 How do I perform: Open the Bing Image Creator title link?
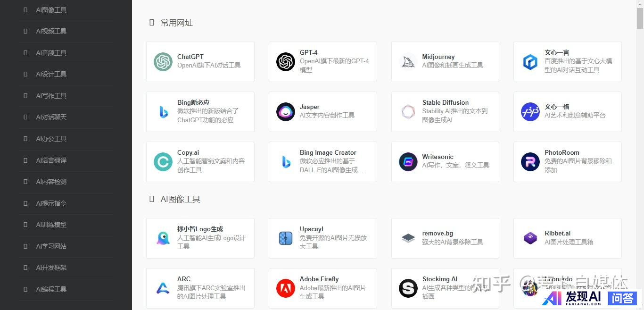tap(328, 152)
